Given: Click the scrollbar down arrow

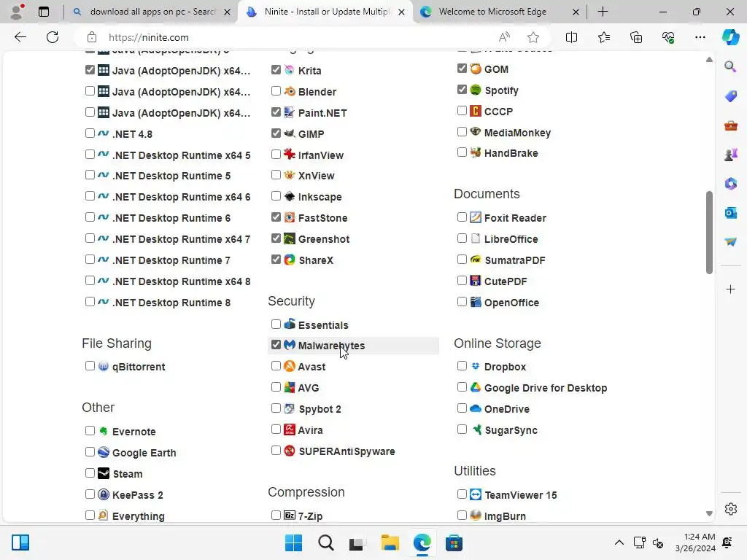Looking at the screenshot, I should point(709,513).
